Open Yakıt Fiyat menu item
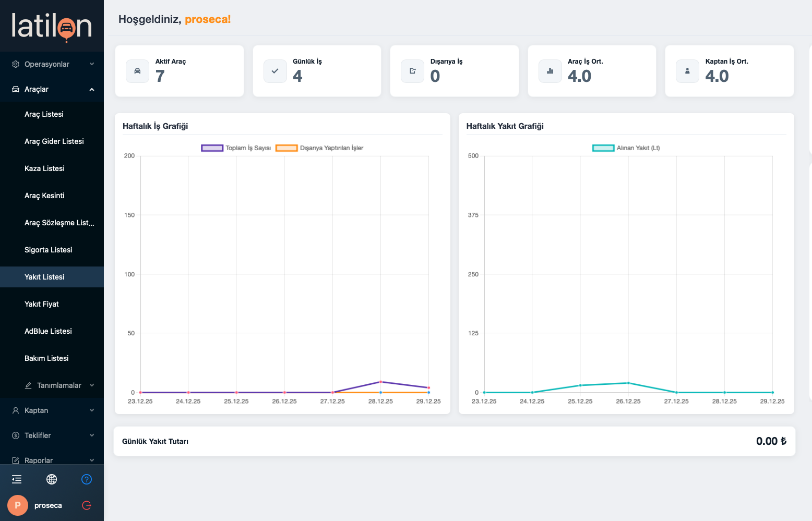This screenshot has width=812, height=521. [x=42, y=304]
